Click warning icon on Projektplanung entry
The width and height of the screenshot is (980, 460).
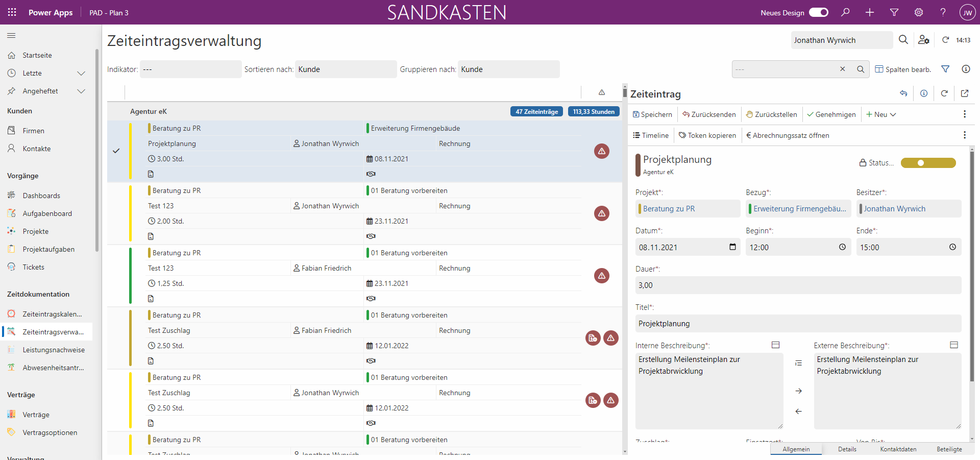tap(602, 151)
